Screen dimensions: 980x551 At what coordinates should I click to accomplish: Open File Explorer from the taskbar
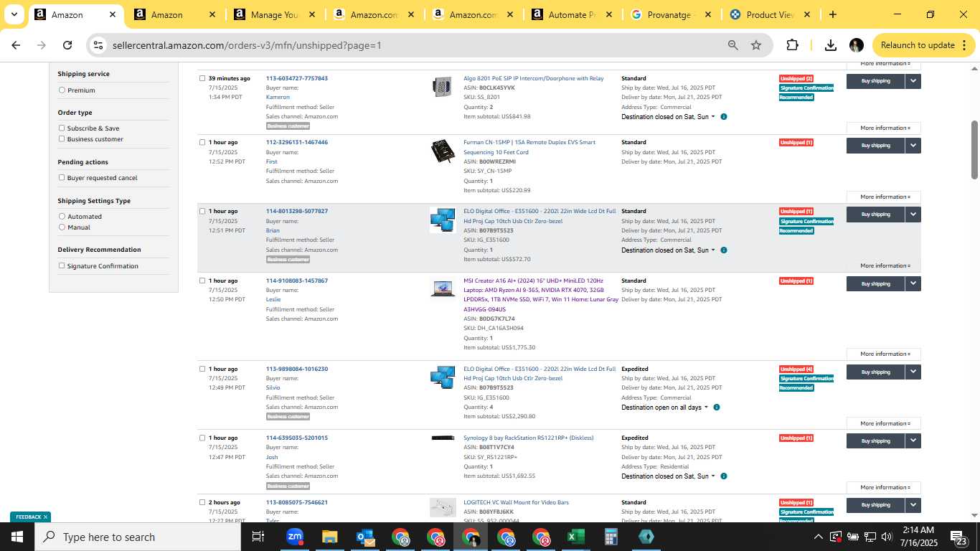click(x=329, y=537)
